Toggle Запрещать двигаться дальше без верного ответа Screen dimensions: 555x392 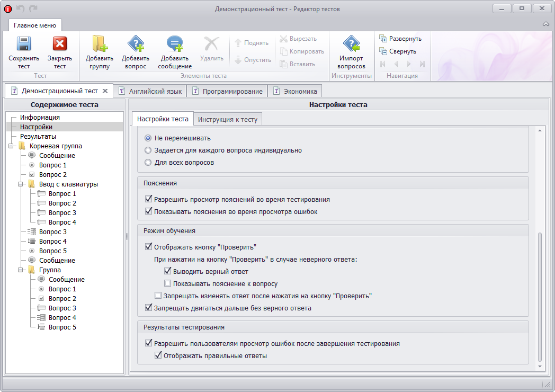[x=149, y=308]
